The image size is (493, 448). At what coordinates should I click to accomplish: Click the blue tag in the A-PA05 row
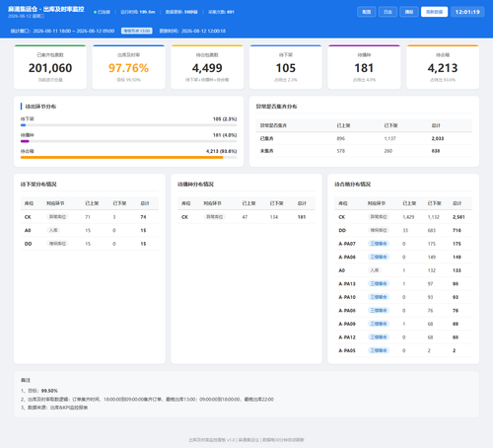point(379,350)
